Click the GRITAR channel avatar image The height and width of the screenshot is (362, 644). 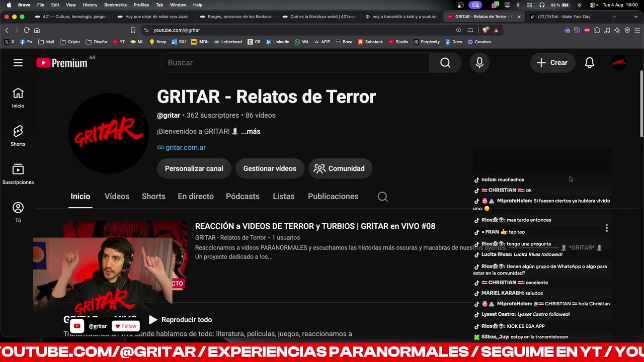[x=109, y=133]
